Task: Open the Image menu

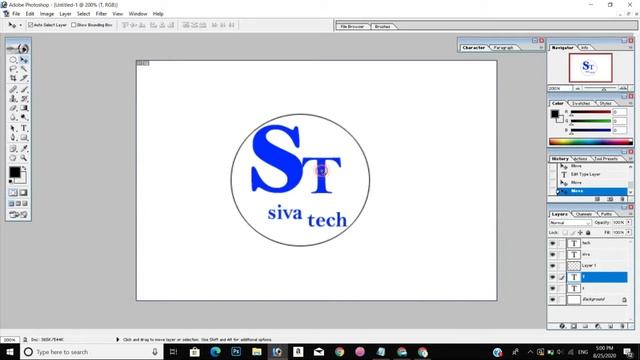Action: coord(47,14)
